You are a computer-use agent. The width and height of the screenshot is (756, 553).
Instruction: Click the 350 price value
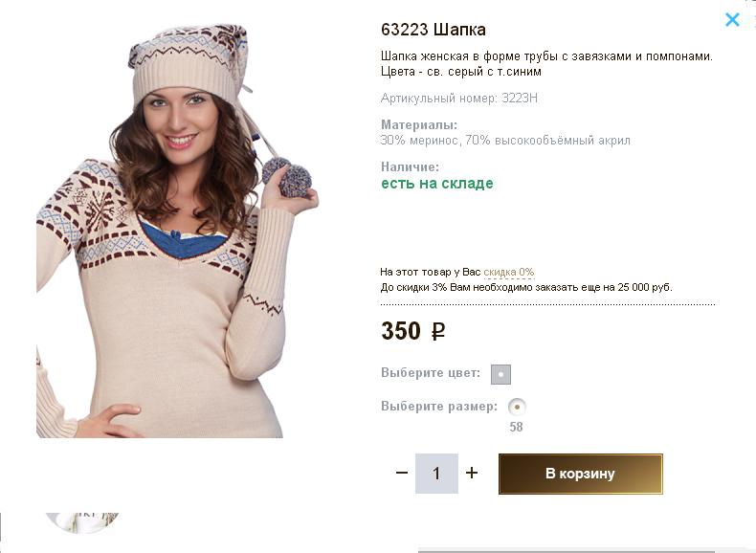click(401, 331)
